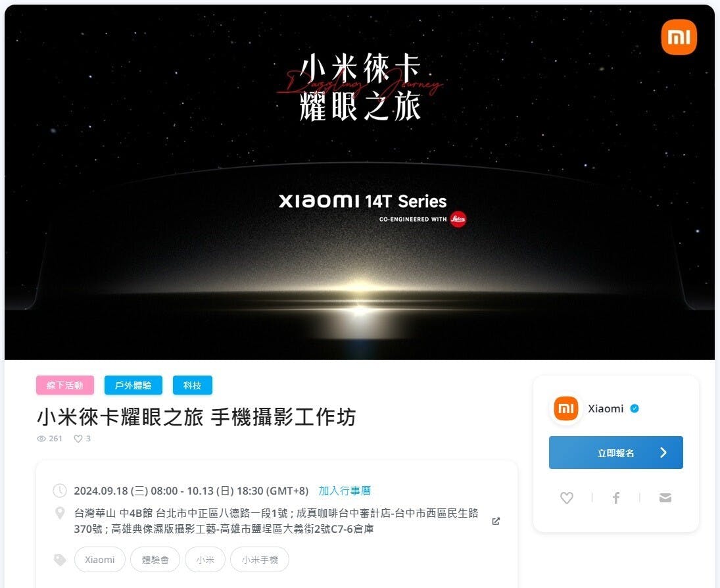Click the tag icon beside keyword chips

(60, 560)
